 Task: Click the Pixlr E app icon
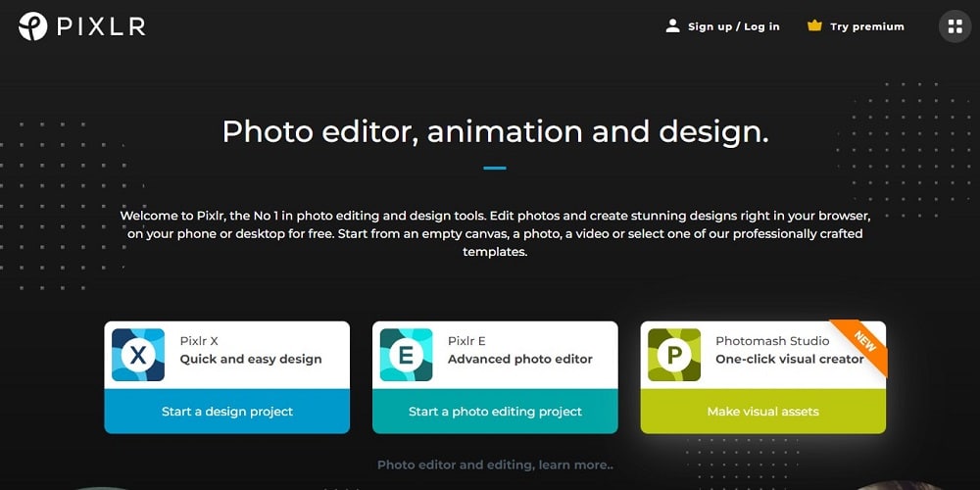tap(407, 355)
